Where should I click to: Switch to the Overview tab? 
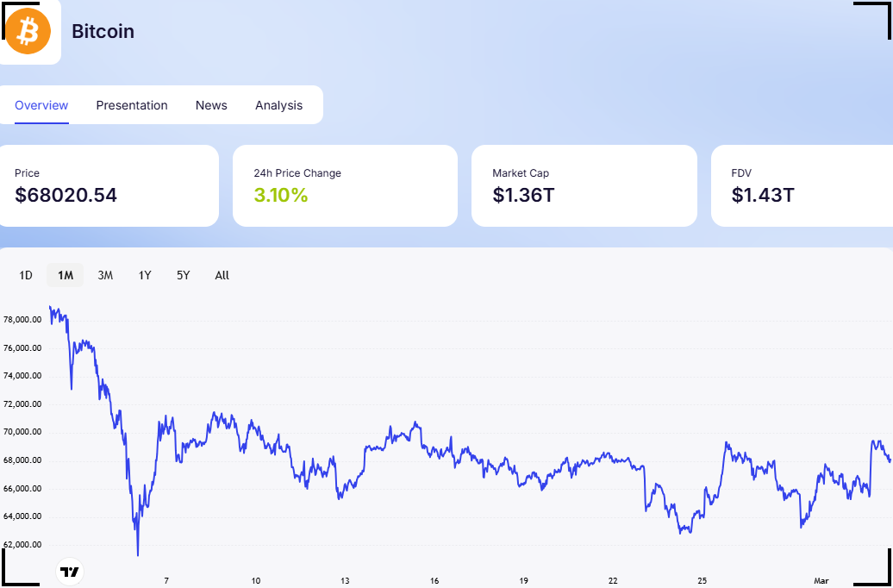(41, 105)
